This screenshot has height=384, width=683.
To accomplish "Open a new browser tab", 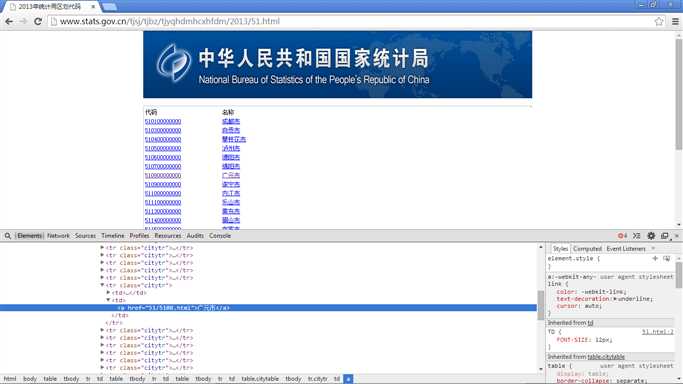I will point(109,7).
